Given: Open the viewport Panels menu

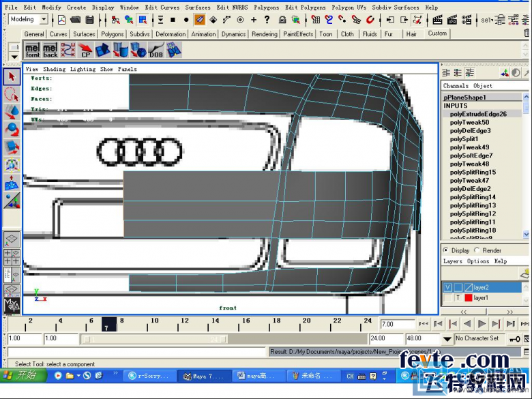Looking at the screenshot, I should (128, 69).
